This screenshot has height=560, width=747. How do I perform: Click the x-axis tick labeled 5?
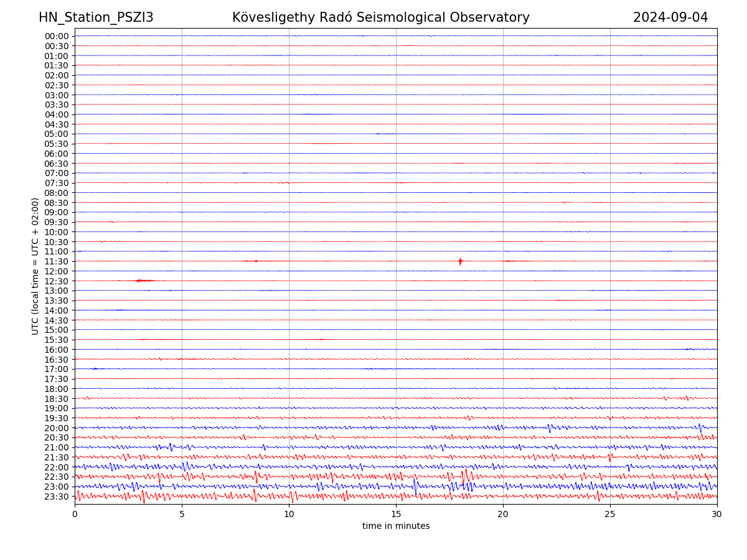point(182,515)
